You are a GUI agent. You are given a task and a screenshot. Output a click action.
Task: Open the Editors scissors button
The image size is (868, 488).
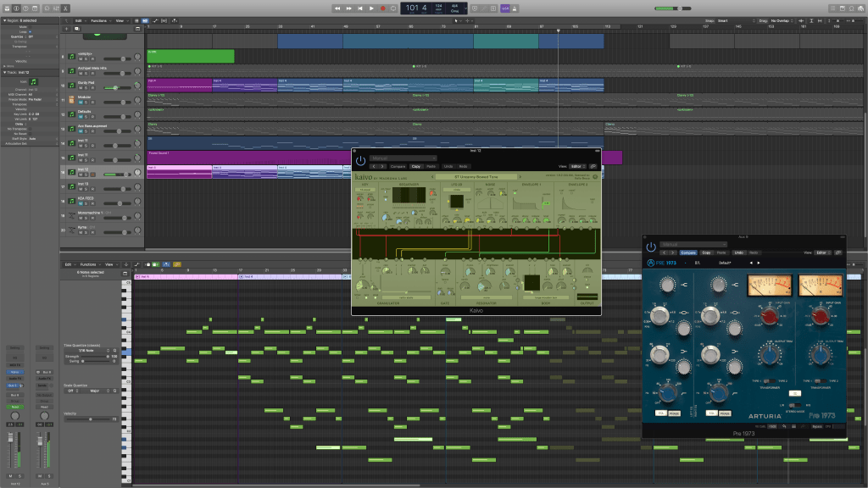pos(65,8)
